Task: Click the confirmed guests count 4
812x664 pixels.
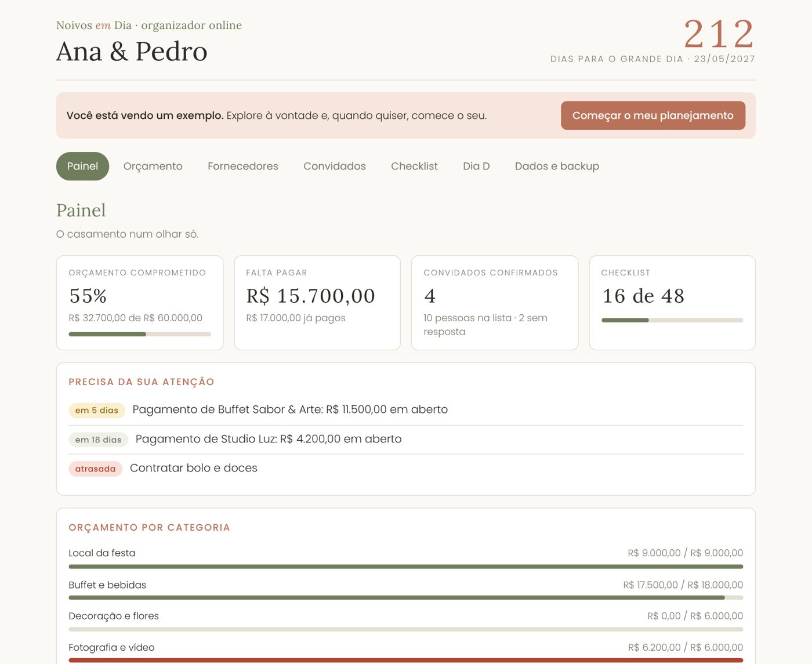Action: (x=430, y=296)
